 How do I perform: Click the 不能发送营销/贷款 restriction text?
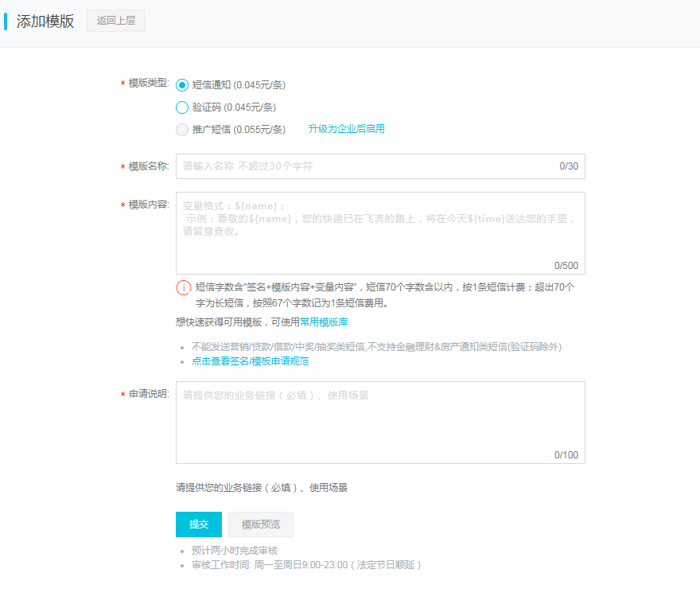click(376, 347)
